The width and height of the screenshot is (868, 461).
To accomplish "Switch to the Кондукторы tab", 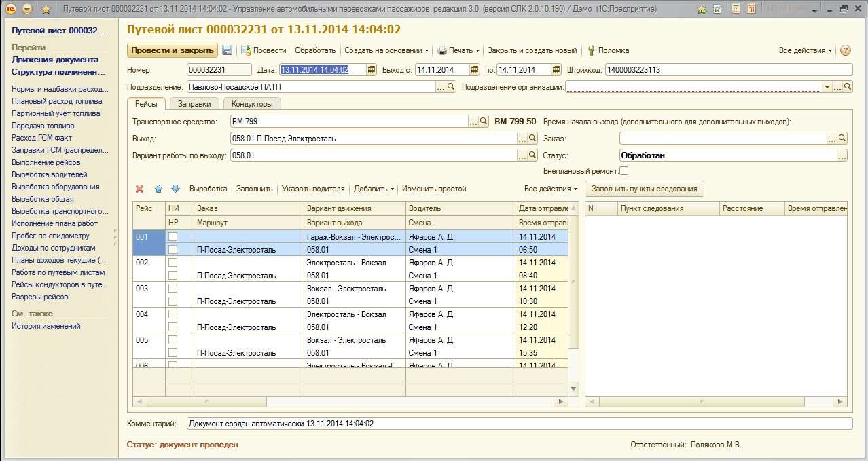I will coord(252,104).
